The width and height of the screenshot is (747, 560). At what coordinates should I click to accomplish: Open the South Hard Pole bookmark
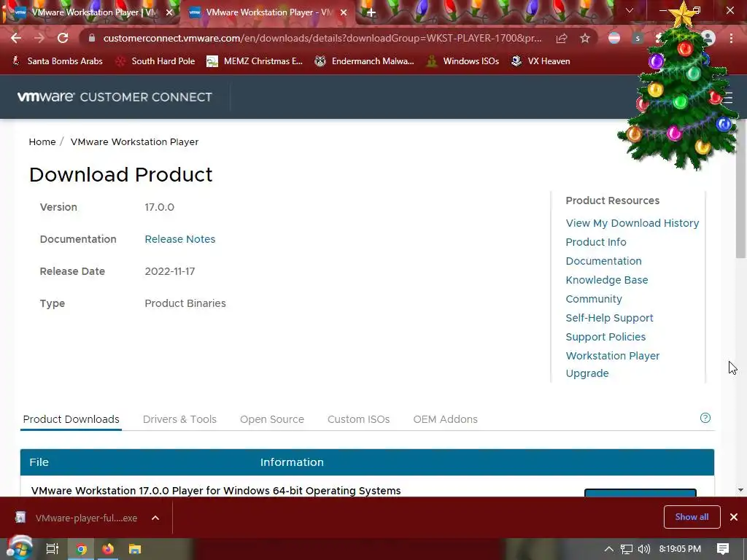(x=155, y=61)
